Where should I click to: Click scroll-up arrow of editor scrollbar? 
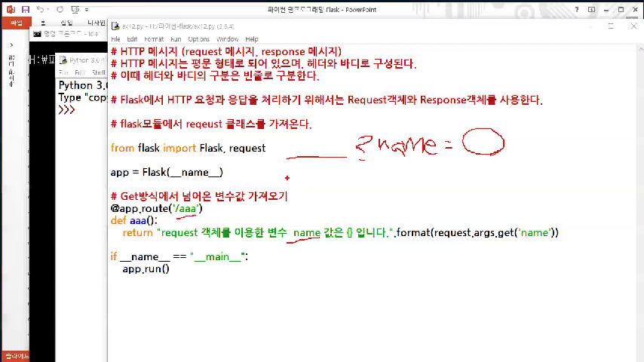tap(641, 49)
